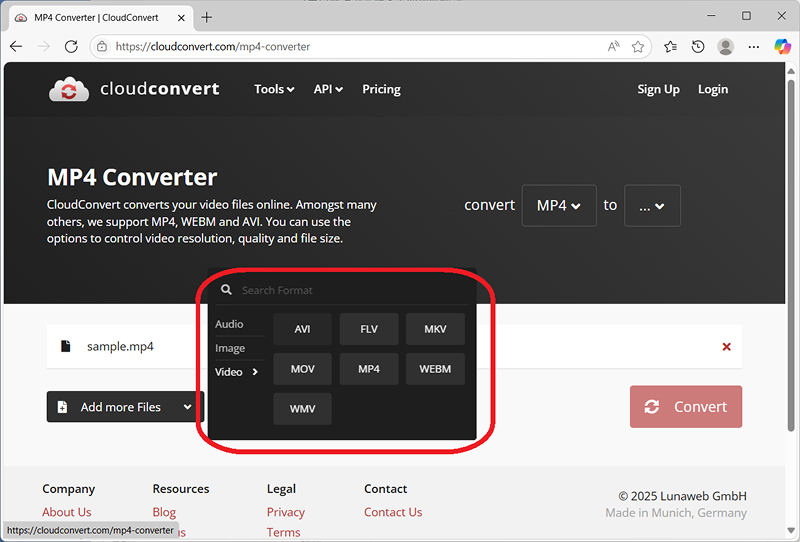800x542 pixels.
Task: Reload the page with refresh icon
Action: 71,46
